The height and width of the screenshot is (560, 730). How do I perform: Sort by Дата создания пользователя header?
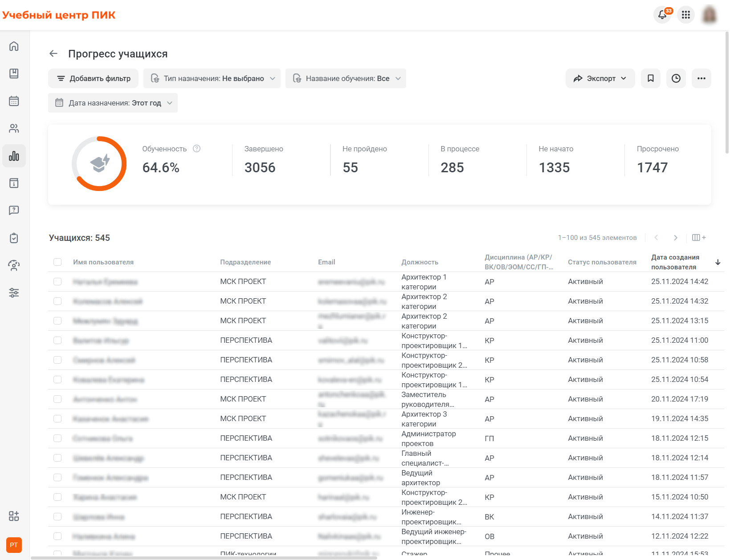point(675,262)
